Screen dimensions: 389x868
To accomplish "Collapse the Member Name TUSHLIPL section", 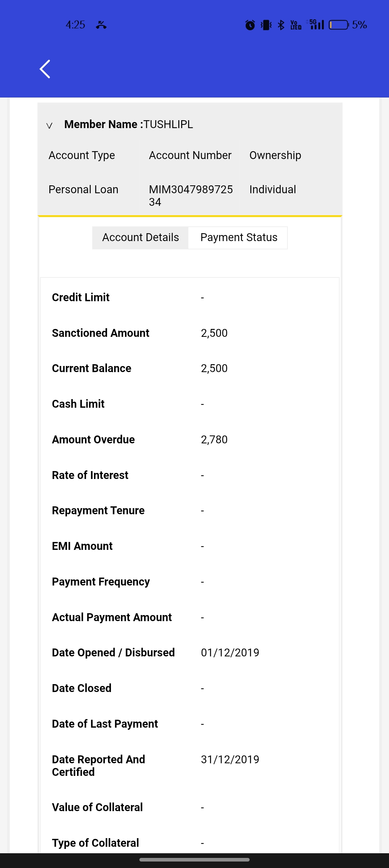I will tap(49, 125).
